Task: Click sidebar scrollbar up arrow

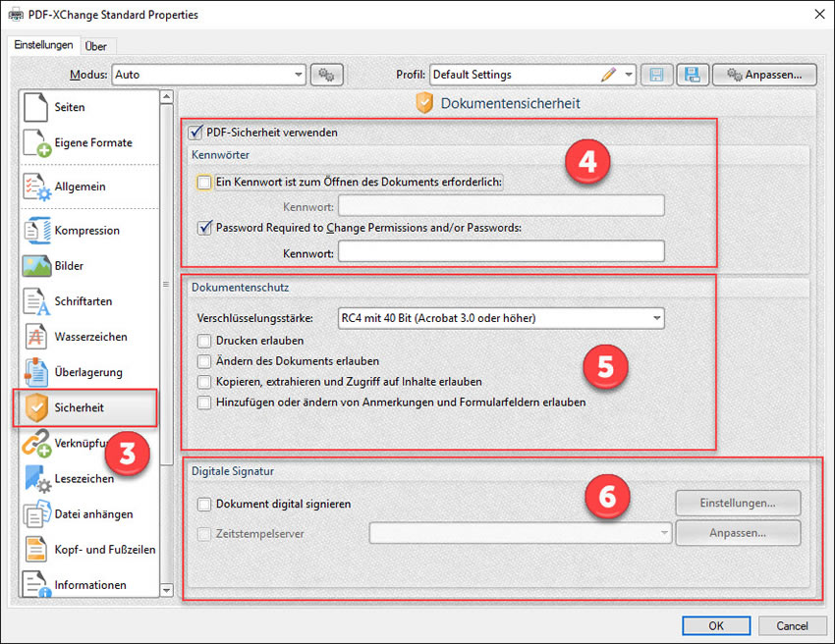Action: [x=167, y=96]
